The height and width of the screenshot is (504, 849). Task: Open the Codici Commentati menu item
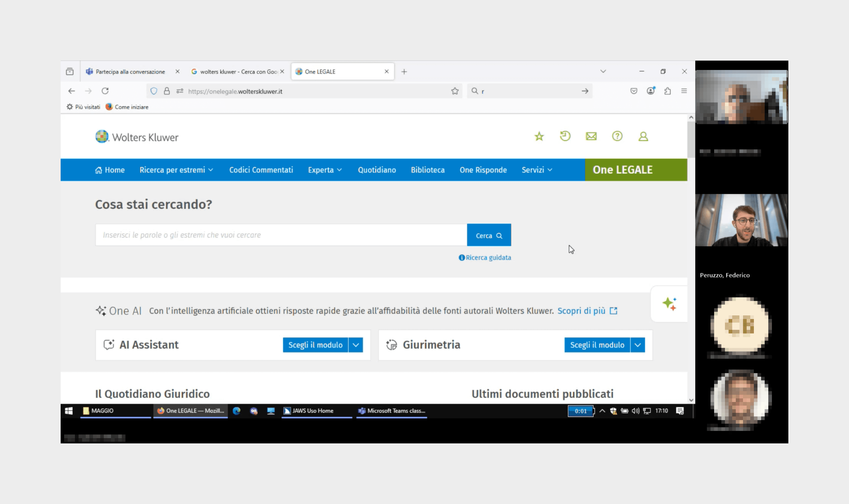(x=261, y=170)
